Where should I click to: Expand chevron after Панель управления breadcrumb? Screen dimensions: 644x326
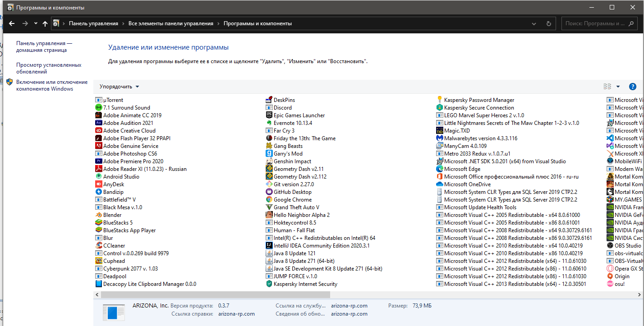(x=123, y=23)
